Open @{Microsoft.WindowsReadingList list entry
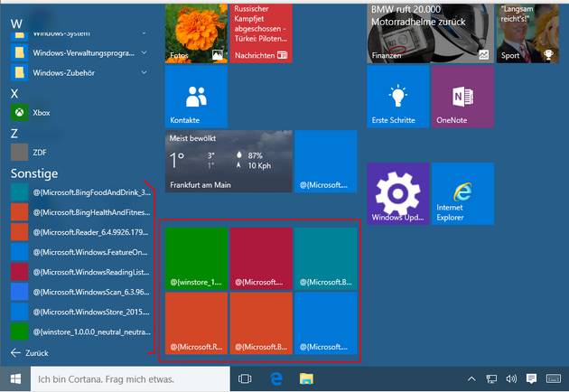This screenshot has width=569, height=392. coord(80,272)
